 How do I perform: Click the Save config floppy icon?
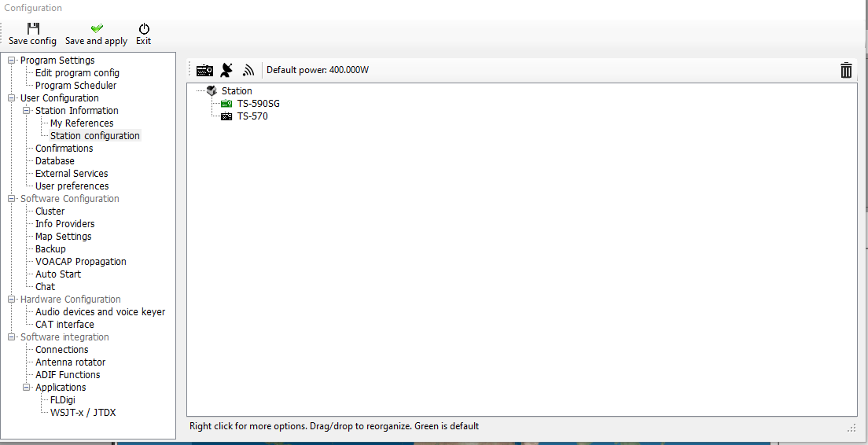coord(33,28)
